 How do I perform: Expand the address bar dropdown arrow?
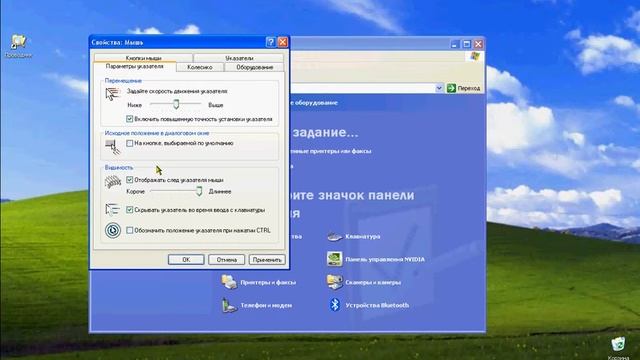pos(439,88)
